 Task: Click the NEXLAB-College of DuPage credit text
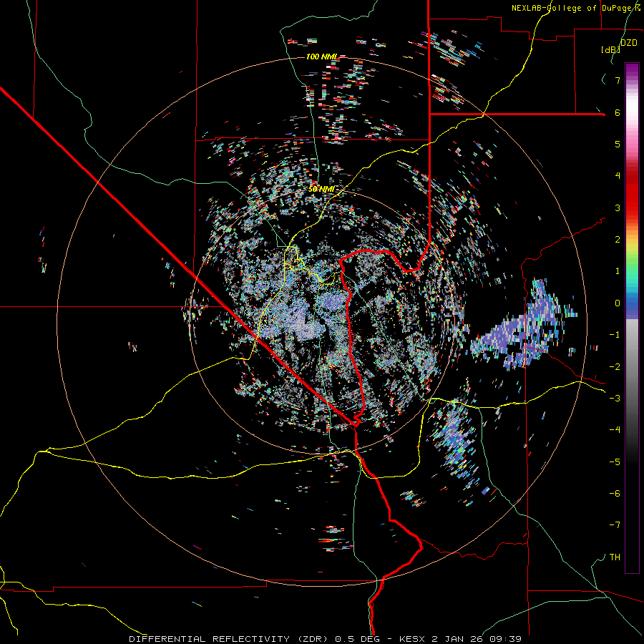[x=575, y=8]
